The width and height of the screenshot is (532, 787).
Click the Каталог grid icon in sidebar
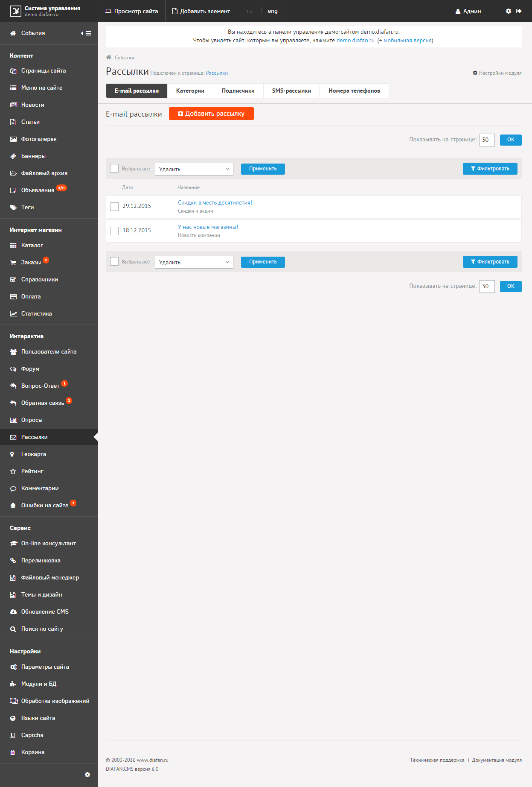click(x=13, y=246)
